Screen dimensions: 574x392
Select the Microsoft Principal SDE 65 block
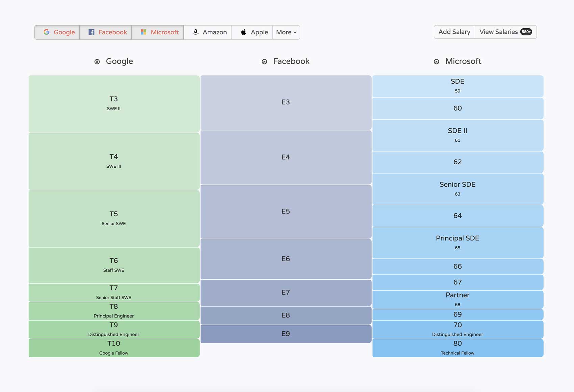[458, 243]
